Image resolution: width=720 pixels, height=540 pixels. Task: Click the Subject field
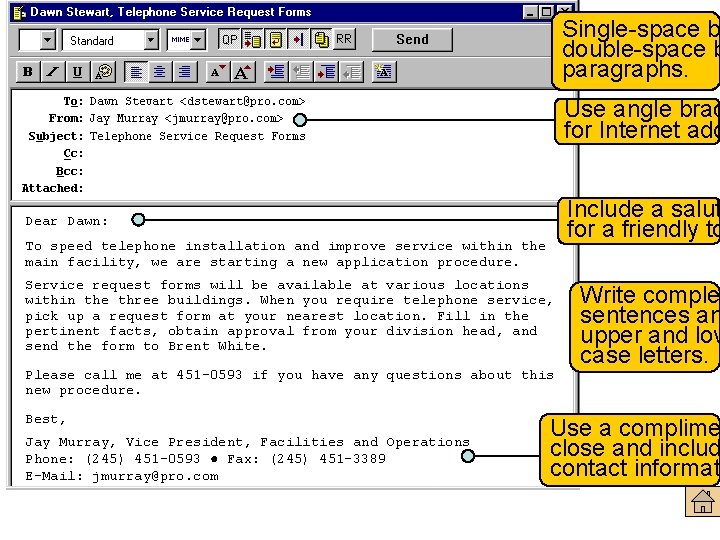click(197, 136)
